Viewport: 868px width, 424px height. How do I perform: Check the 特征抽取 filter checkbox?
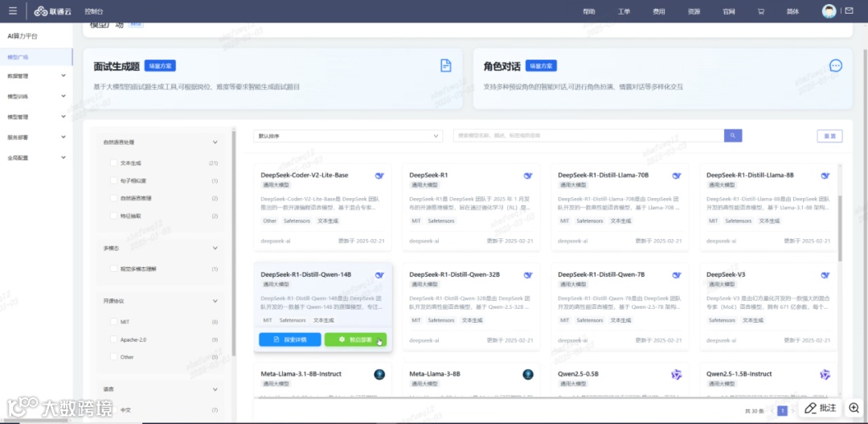coord(113,216)
